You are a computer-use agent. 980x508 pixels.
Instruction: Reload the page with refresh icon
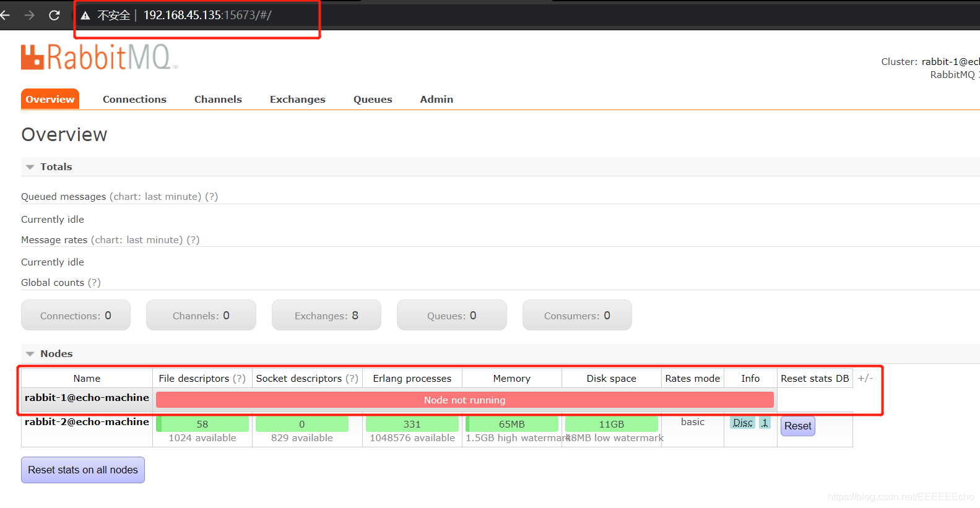pyautogui.click(x=54, y=15)
